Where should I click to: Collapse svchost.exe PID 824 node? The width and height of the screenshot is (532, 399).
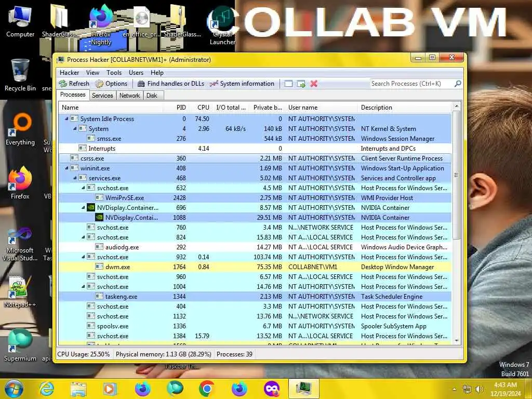pyautogui.click(x=83, y=237)
